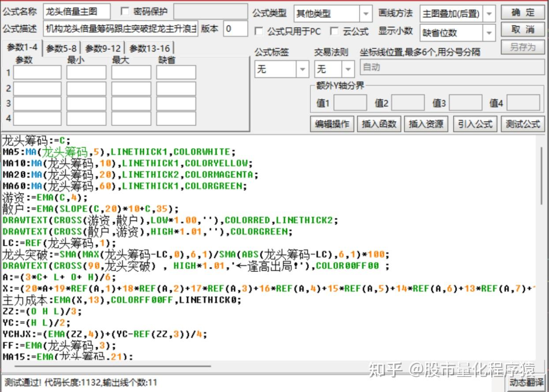Click the 确定 button
This screenshot has width=549, height=392.
[523, 13]
